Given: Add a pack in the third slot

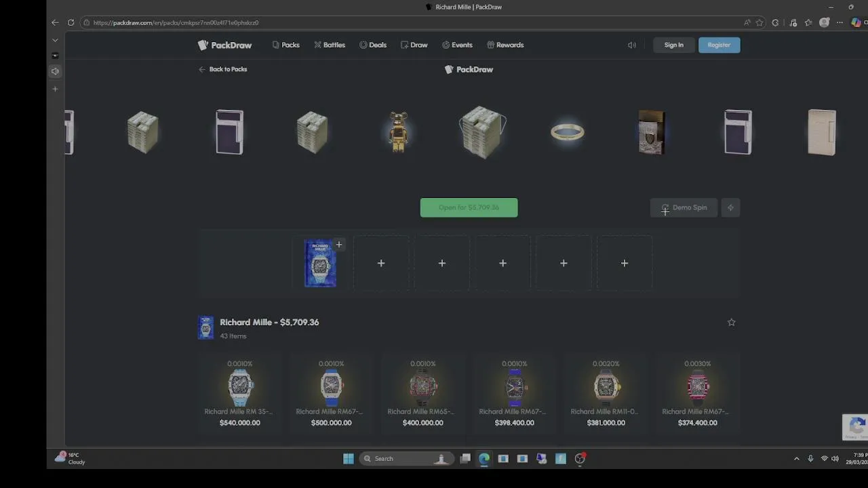Looking at the screenshot, I should pos(442,263).
